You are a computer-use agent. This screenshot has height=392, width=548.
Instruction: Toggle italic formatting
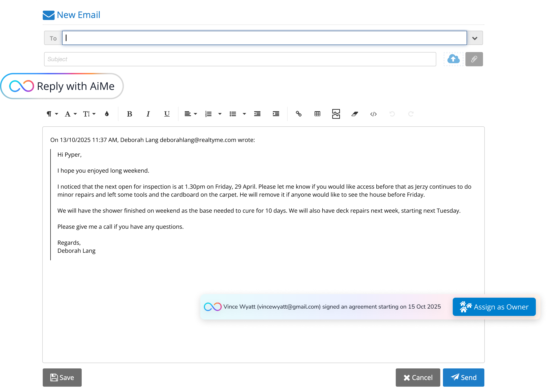[148, 114]
